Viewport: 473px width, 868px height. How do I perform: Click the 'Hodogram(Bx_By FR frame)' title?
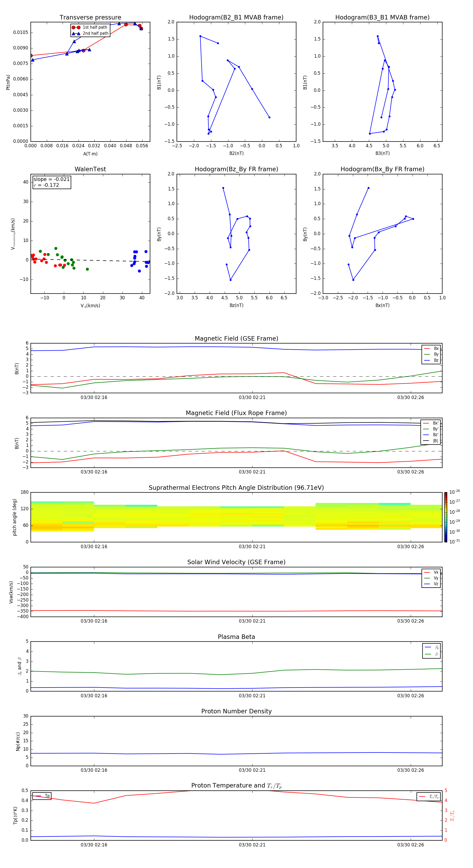coord(382,169)
